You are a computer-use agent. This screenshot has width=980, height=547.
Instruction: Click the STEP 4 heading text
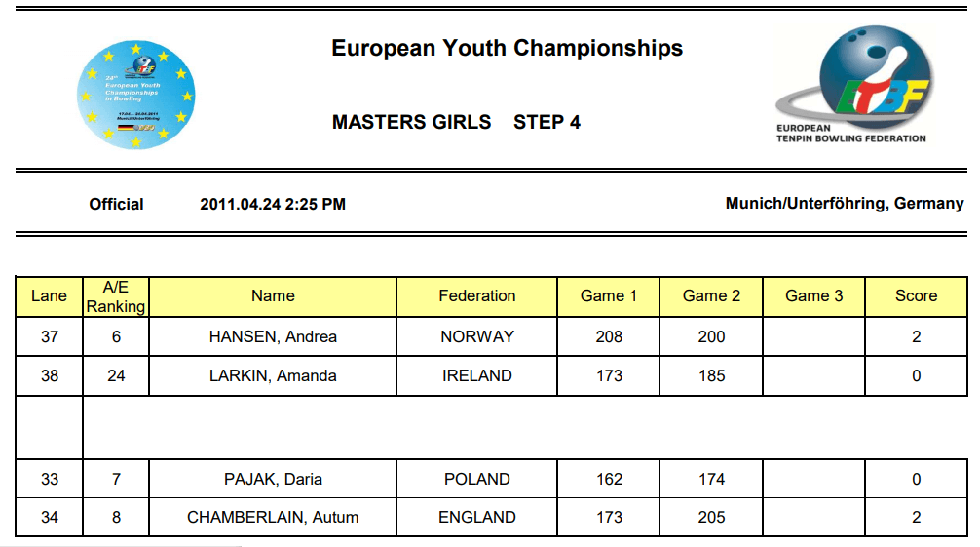point(547,122)
